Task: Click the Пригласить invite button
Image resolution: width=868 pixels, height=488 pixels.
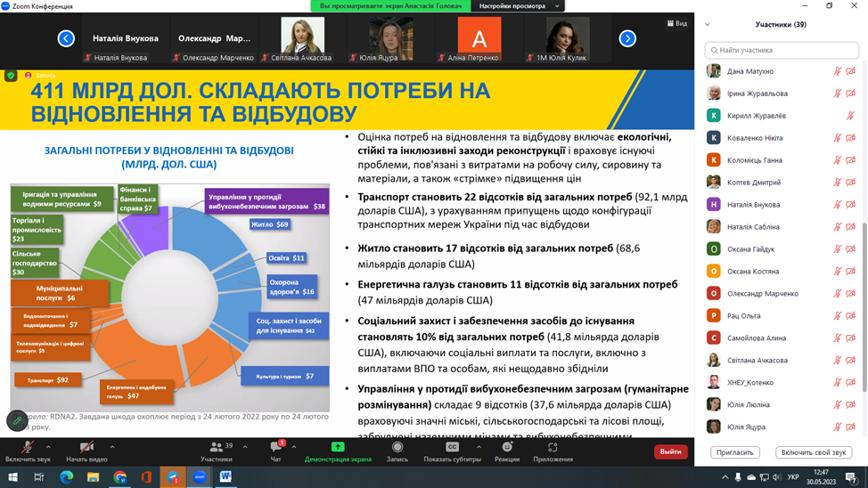Action: (735, 452)
